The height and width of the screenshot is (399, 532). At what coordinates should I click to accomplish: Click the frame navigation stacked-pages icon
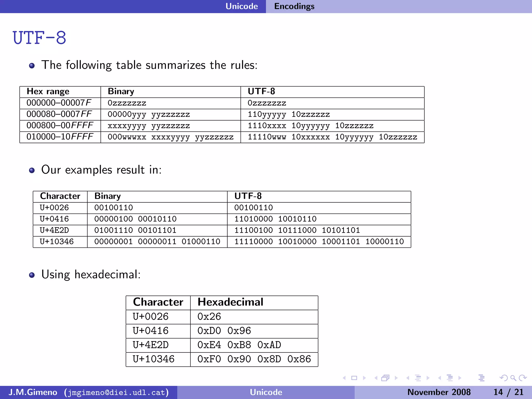pyautogui.click(x=385, y=378)
